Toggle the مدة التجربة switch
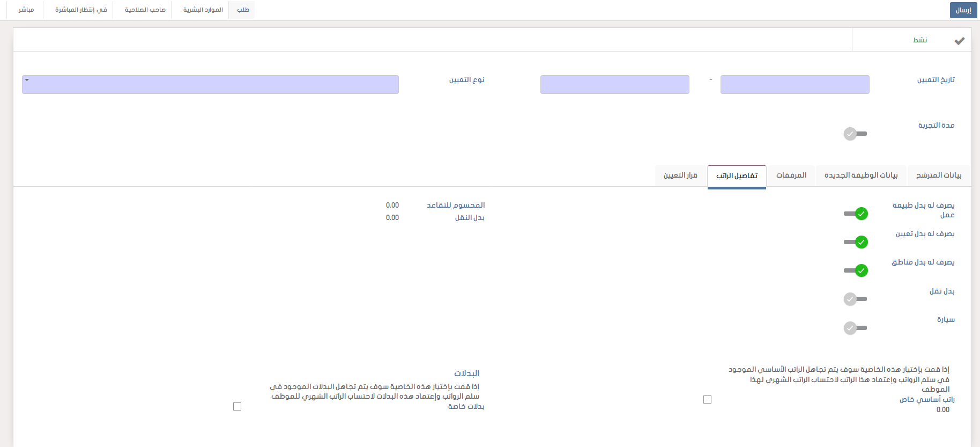This screenshot has width=980, height=447. tap(855, 134)
